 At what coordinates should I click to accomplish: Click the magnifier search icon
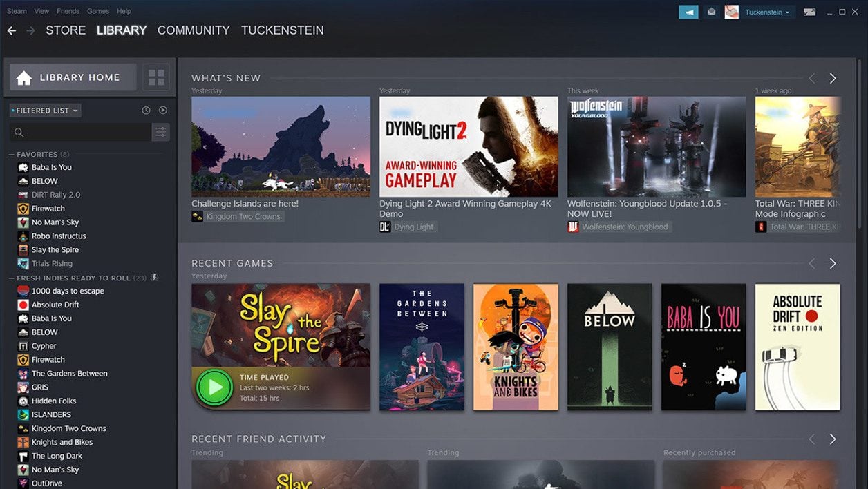[19, 133]
